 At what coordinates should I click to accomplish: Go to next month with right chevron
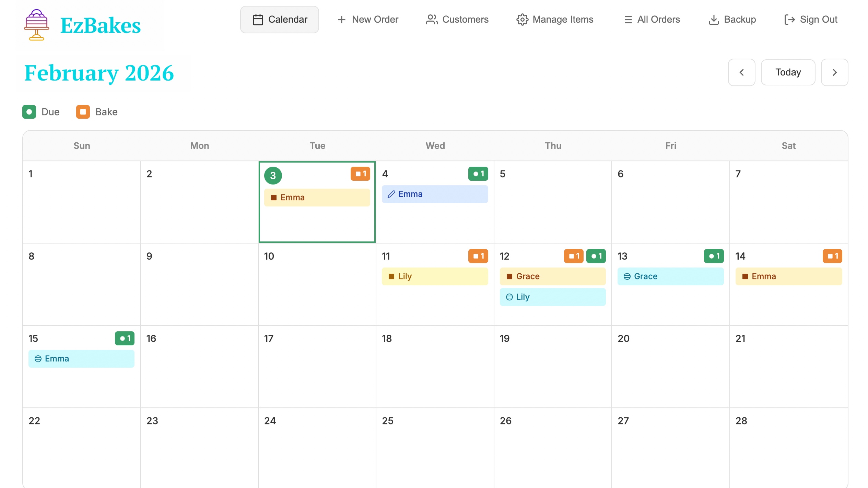point(834,72)
